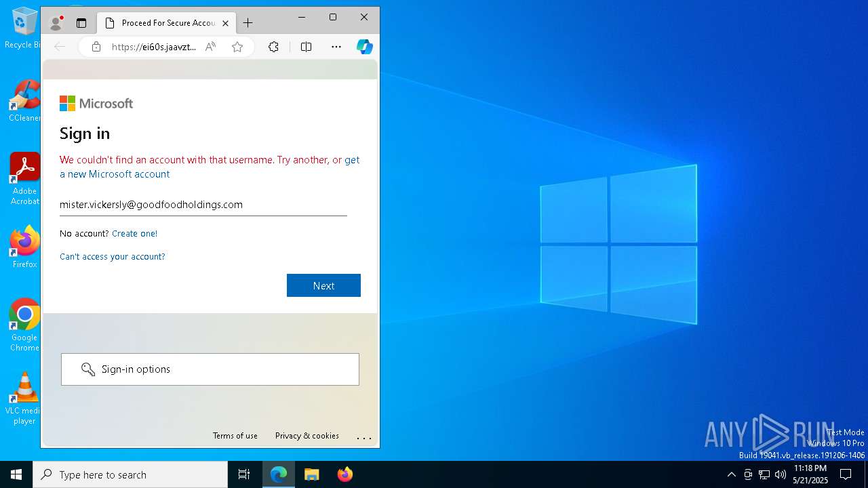
Task: Open "Can't access your account?" link
Action: [113, 256]
